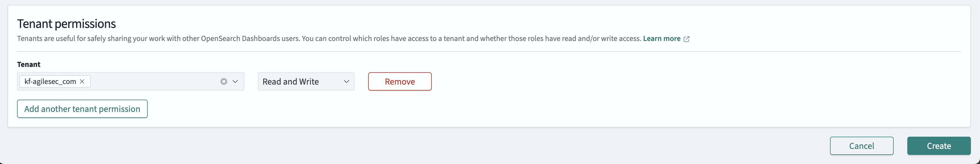The image size is (980, 164).
Task: Remove the kf-agilesec_com tenant chip
Action: click(x=82, y=82)
